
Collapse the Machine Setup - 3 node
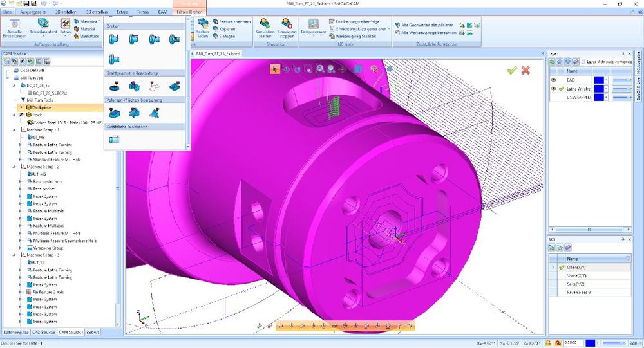pos(14,255)
